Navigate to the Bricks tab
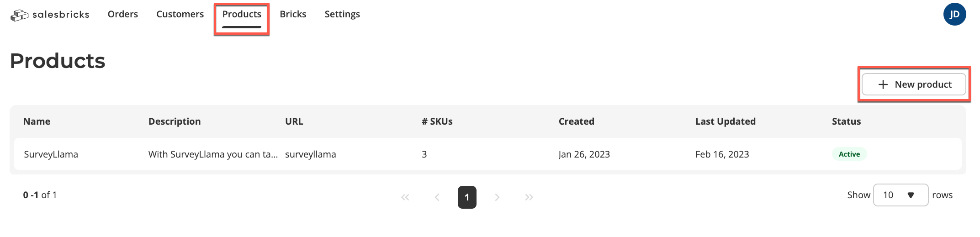Image resolution: width=980 pixels, height=237 pixels. pos(293,14)
